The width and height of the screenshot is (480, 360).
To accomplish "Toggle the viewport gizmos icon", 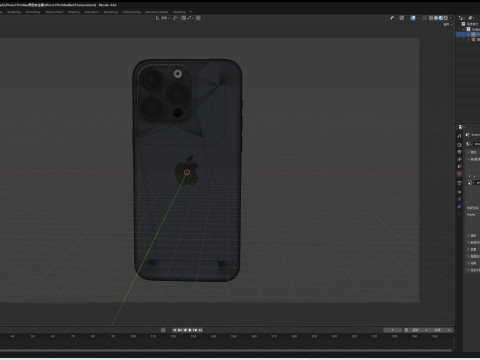I will (402, 18).
